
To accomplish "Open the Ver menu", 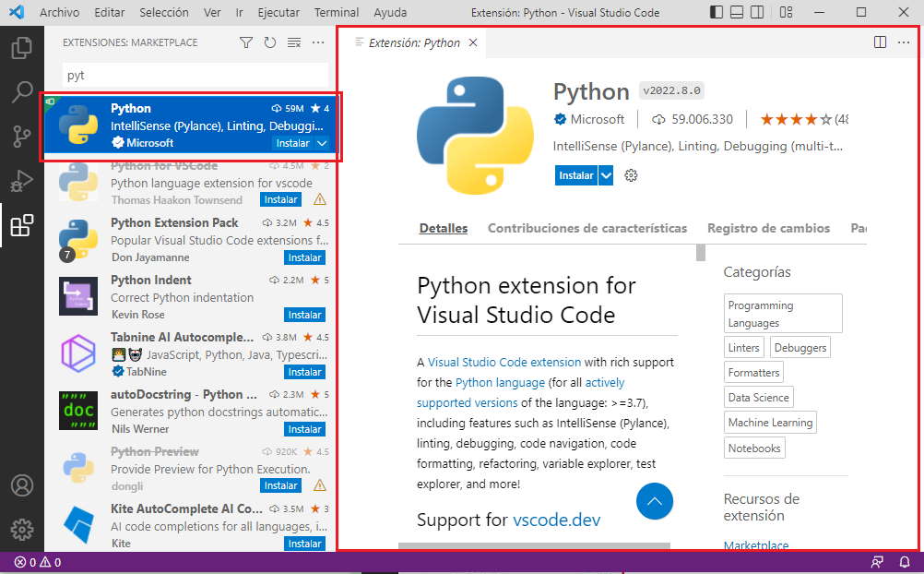I will coord(212,12).
